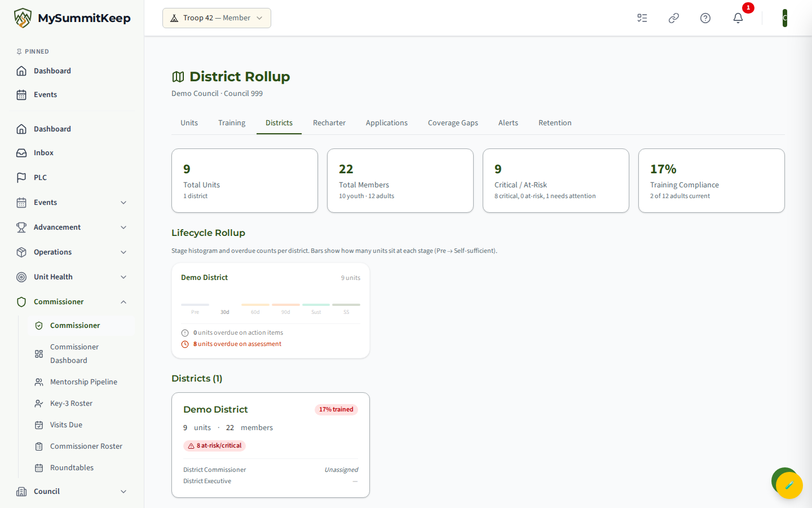
Task: Open Key-3 Roster page
Action: [x=81, y=404]
